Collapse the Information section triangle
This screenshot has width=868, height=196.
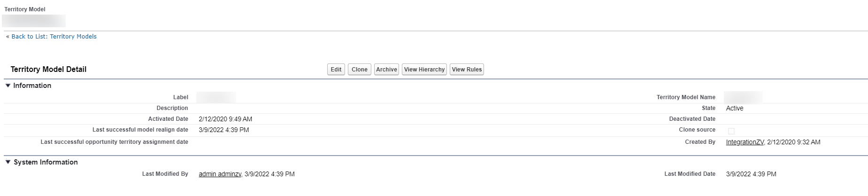click(x=8, y=86)
